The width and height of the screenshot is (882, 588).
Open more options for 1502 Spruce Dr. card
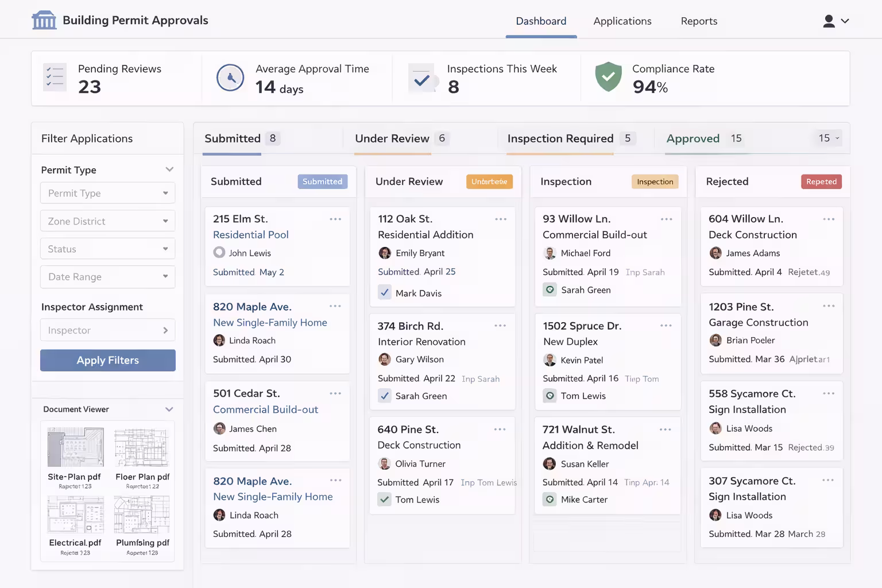(666, 326)
